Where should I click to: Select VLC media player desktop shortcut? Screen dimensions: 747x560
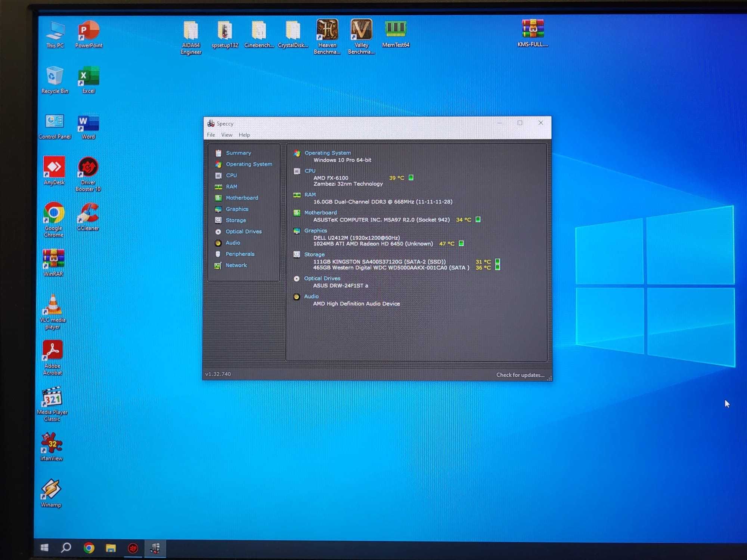(x=53, y=312)
